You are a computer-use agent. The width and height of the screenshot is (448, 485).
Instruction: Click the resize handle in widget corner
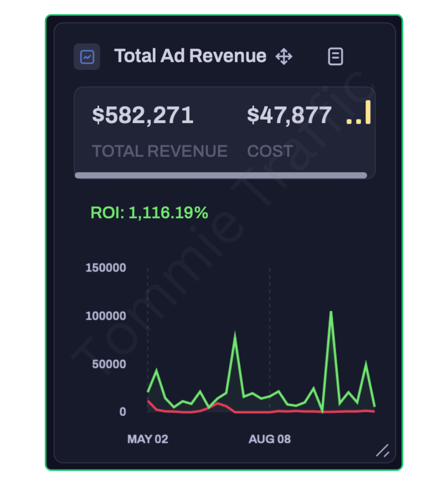pos(382,451)
